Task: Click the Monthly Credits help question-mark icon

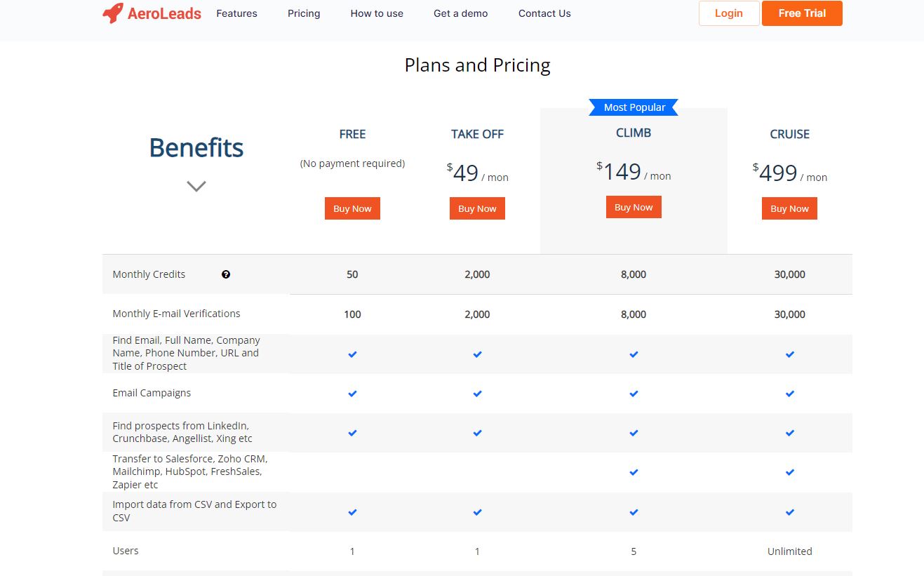Action: tap(226, 274)
